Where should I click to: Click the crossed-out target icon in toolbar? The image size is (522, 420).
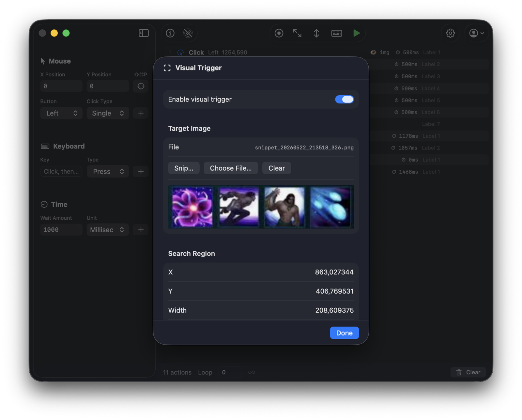pyautogui.click(x=188, y=33)
